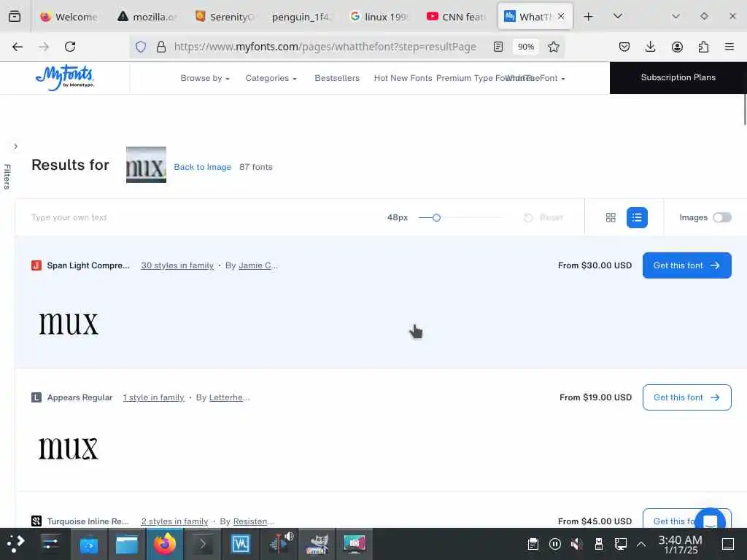The image size is (747, 560).
Task: Open 30 styles in family link
Action: (177, 265)
